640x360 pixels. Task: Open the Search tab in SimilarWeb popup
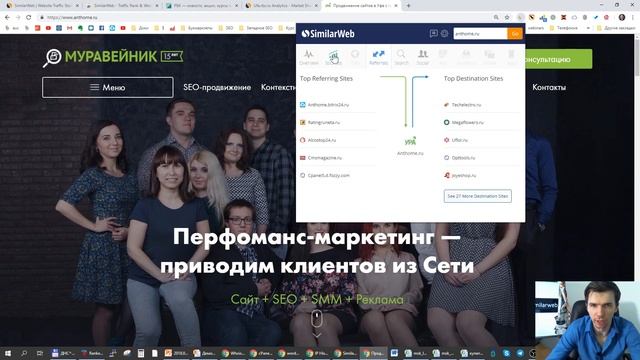pos(401,57)
